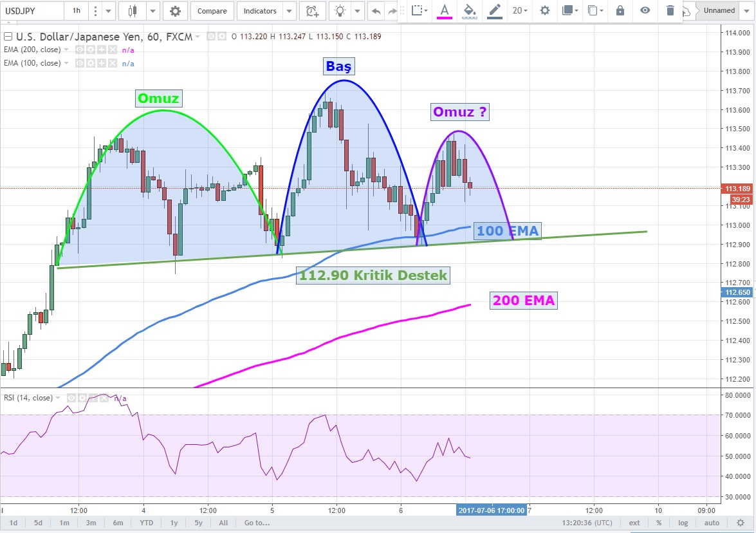This screenshot has width=756, height=533.
Task: Click the candlestick chart style icon
Action: 133,11
